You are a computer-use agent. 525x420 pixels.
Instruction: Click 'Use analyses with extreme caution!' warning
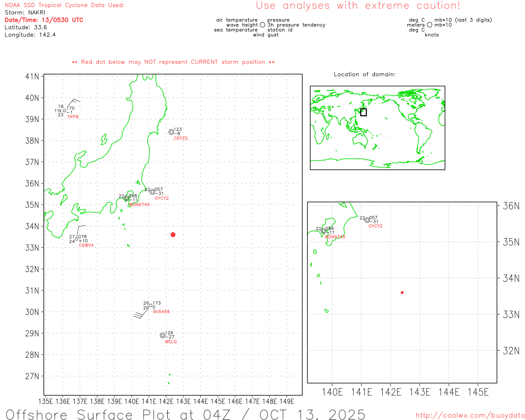pyautogui.click(x=358, y=6)
